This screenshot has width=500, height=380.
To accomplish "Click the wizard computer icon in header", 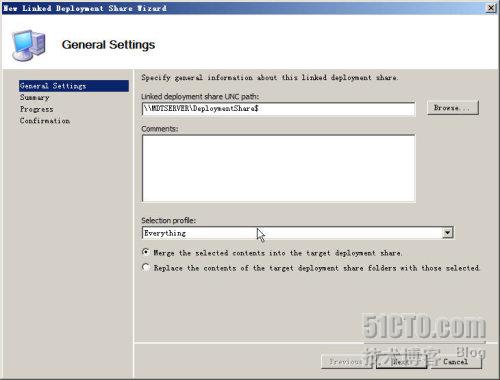I will pos(28,45).
